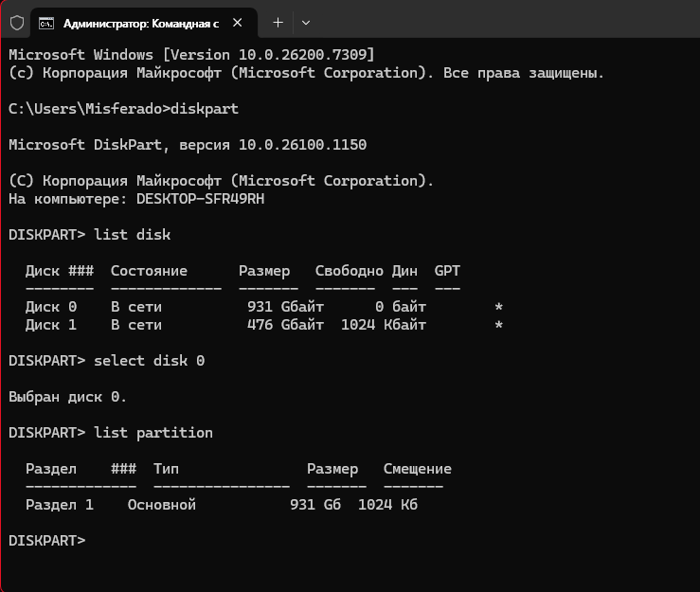
Task: Click the Состояние column header
Action: (x=149, y=271)
